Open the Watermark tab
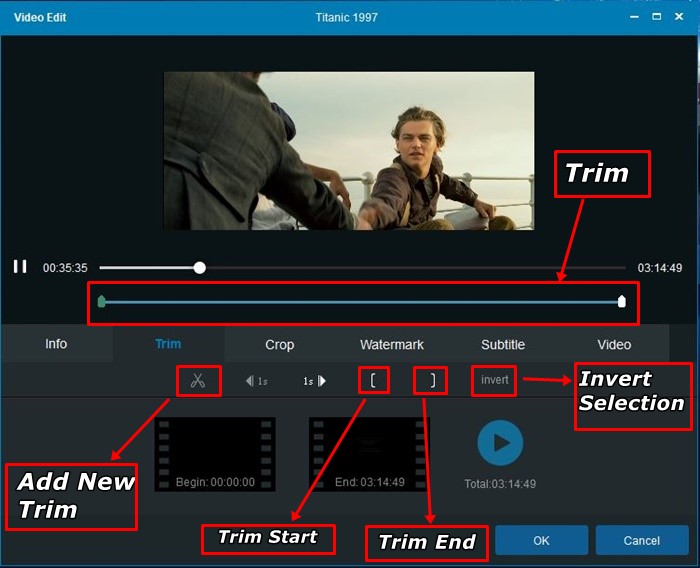Image resolution: width=700 pixels, height=568 pixels. click(392, 344)
